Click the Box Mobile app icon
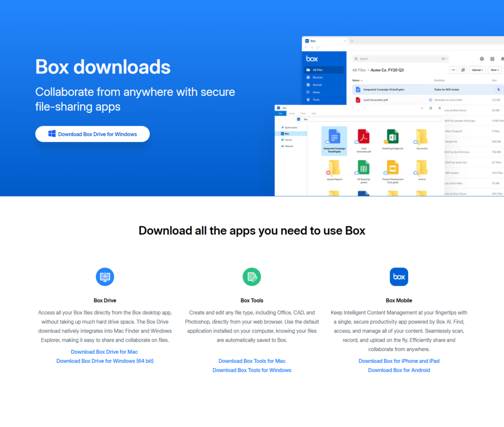504x427 pixels. [x=399, y=276]
